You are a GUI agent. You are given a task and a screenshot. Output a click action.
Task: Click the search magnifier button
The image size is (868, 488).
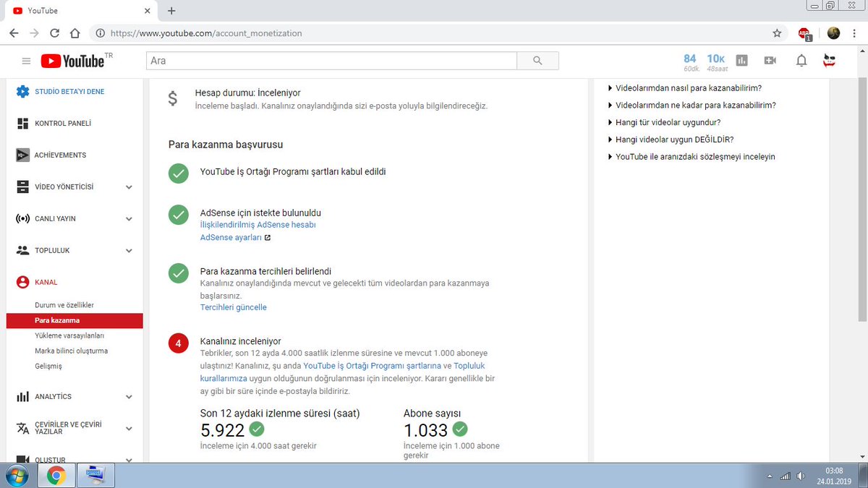point(537,61)
